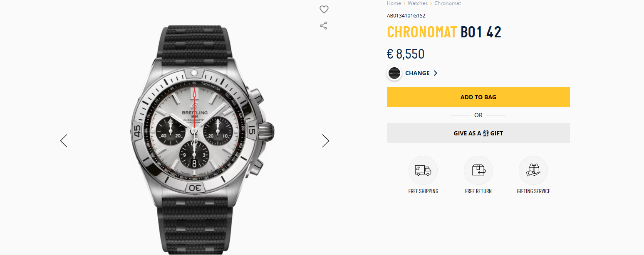This screenshot has height=255, width=644.
Task: Click the FREE SHIPPING label
Action: pyautogui.click(x=423, y=191)
